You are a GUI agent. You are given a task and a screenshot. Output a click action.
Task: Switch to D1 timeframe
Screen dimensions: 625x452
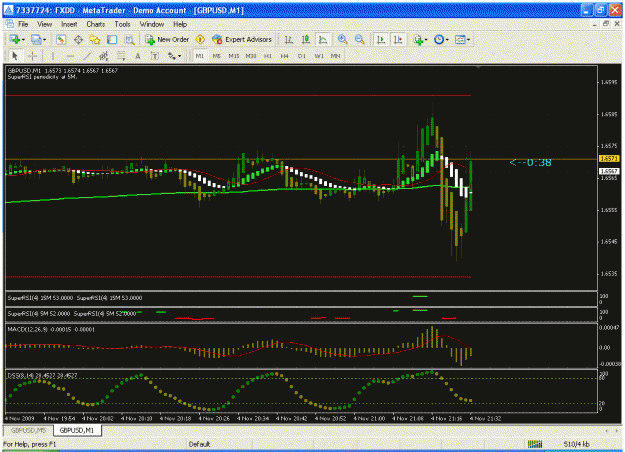pyautogui.click(x=302, y=56)
